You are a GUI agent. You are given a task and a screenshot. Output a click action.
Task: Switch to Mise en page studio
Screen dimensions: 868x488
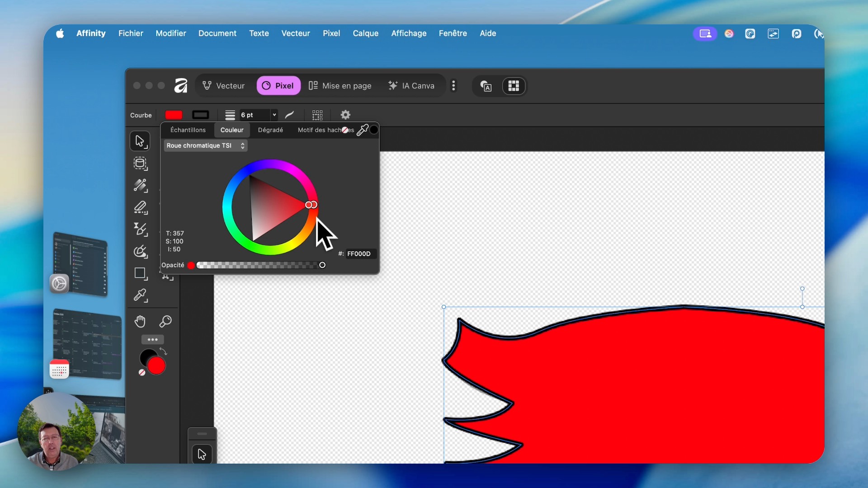(x=340, y=86)
